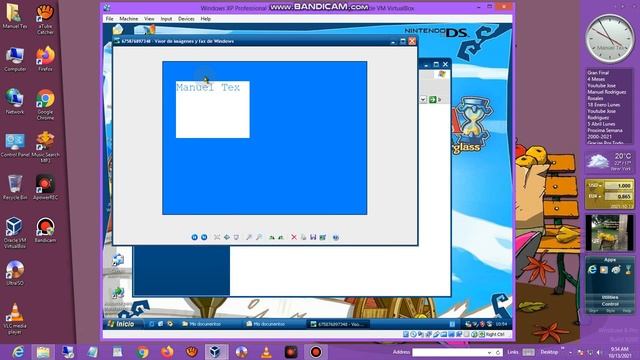Zoom in using the magnifier plus icon

coord(249,237)
